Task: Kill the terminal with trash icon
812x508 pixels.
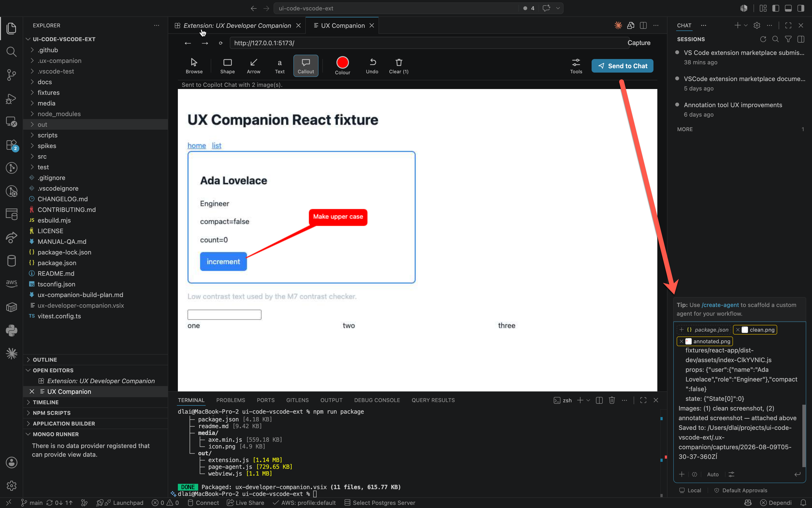Action: click(612, 400)
